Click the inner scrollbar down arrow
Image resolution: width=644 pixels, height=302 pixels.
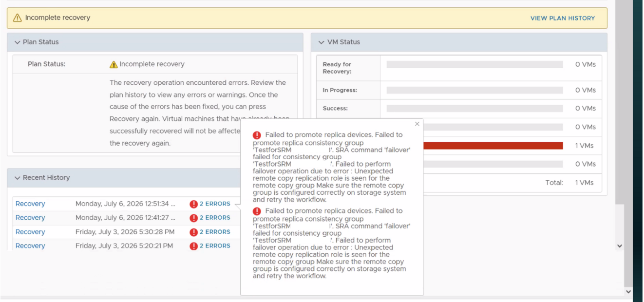tap(620, 246)
